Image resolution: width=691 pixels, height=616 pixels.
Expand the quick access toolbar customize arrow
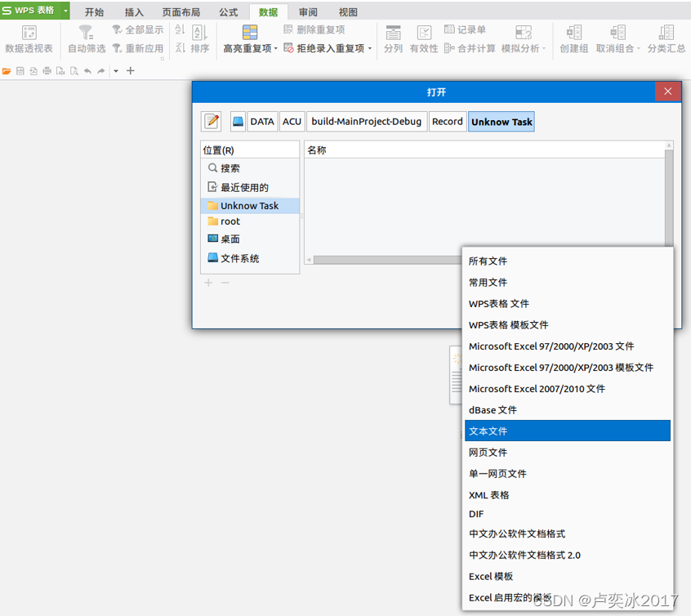coord(116,71)
